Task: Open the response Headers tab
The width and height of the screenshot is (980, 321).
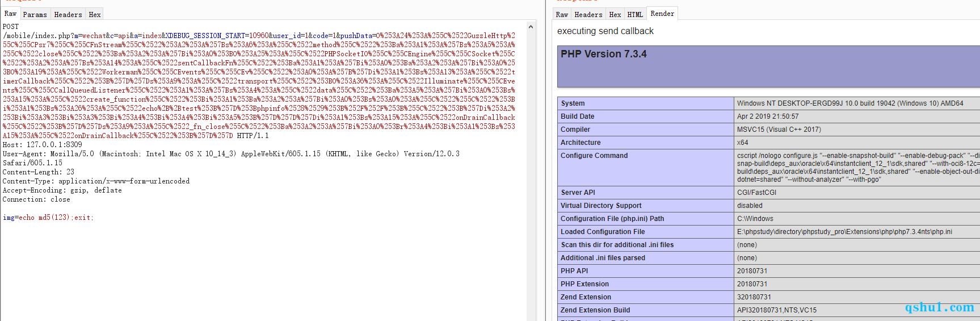Action: coord(588,14)
